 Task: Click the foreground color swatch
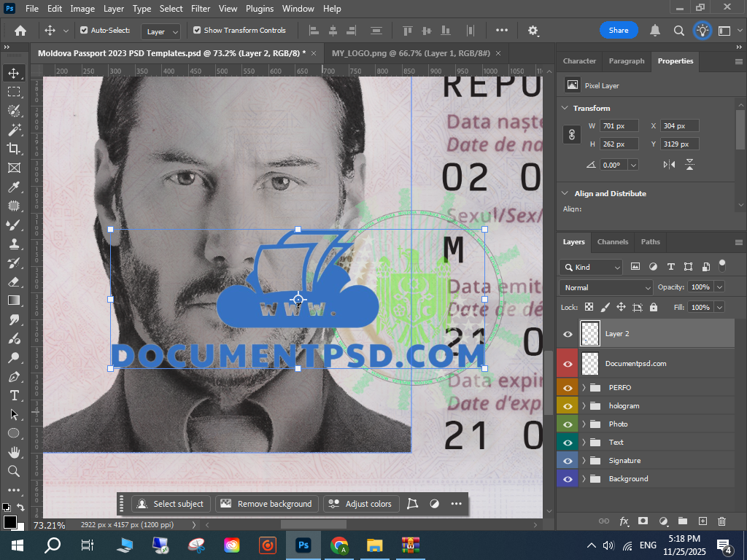point(10,522)
